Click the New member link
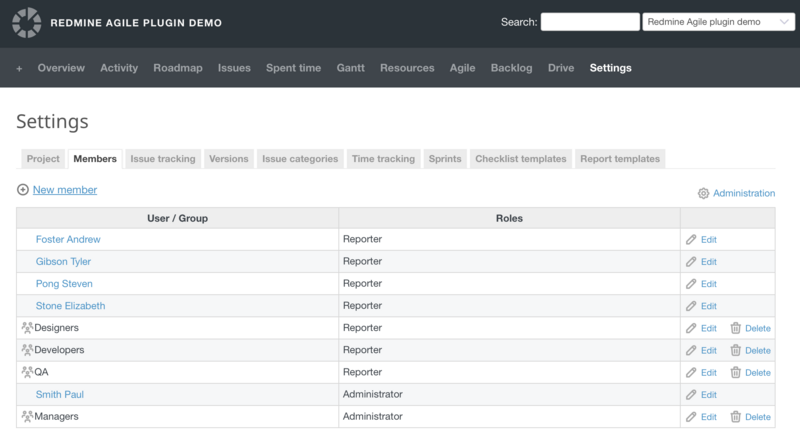 [65, 190]
